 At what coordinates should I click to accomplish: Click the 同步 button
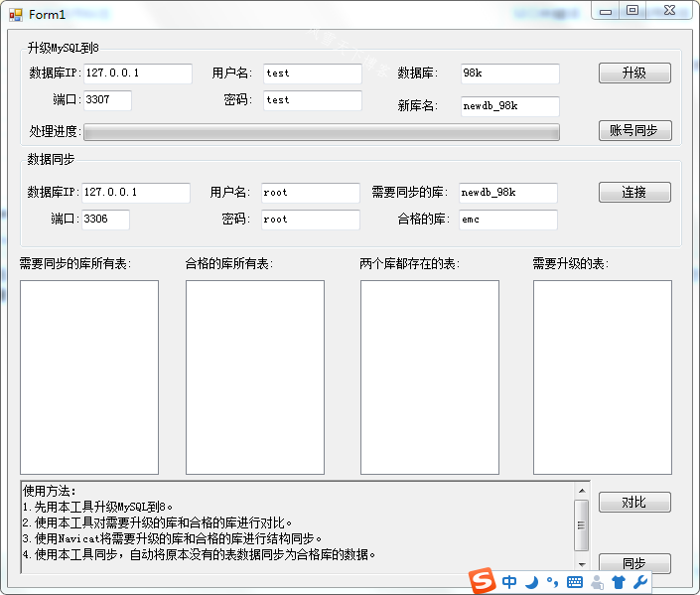pyautogui.click(x=634, y=563)
